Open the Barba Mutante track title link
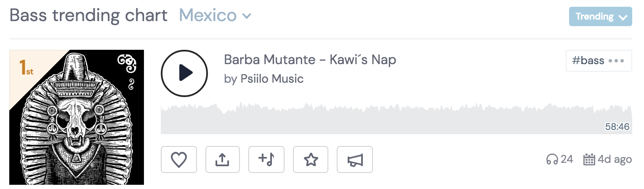644x189 pixels. [x=310, y=60]
